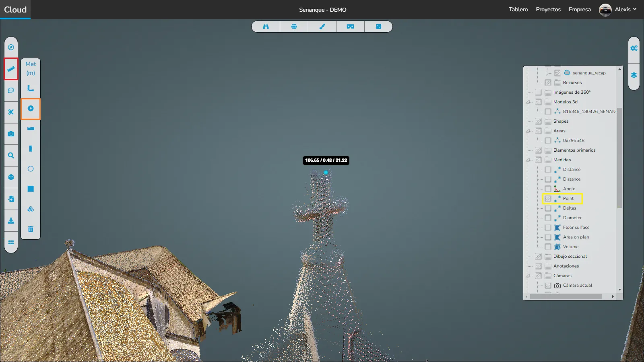Open the Alexis user dropdown
The image size is (644, 362).
click(x=626, y=9)
